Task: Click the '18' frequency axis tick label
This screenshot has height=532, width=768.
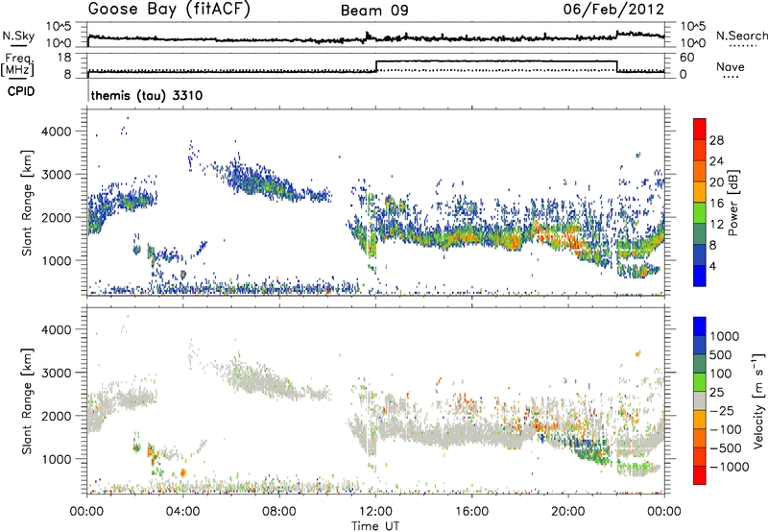Action: point(63,58)
